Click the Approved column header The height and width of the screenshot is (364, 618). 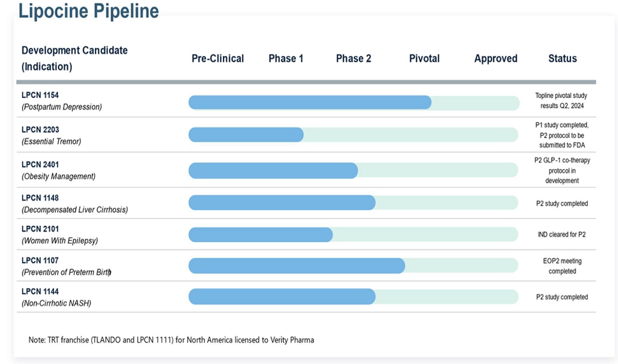pos(496,58)
